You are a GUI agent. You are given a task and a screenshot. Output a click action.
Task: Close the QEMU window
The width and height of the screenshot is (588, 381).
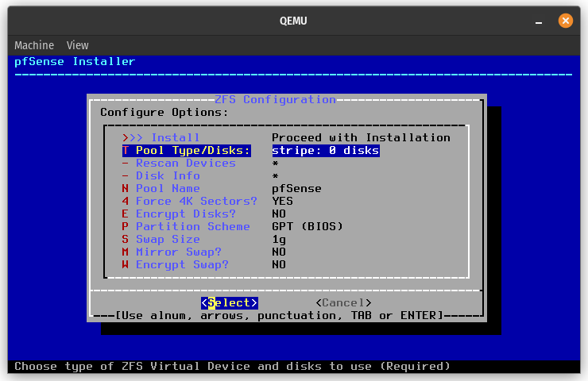[565, 21]
